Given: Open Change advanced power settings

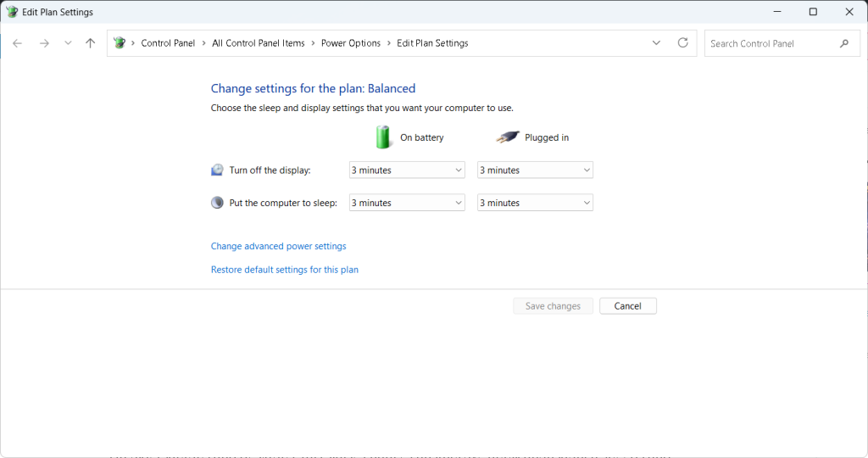Looking at the screenshot, I should pyautogui.click(x=278, y=246).
